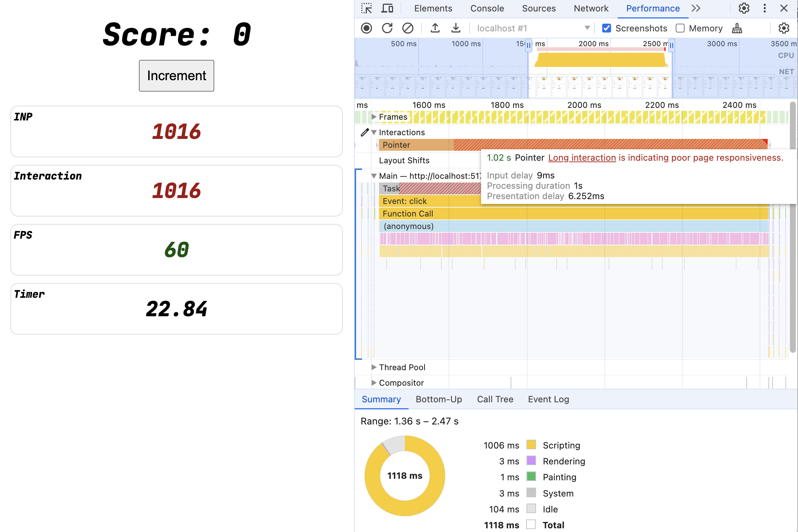Click the reload and profile icon

(386, 28)
